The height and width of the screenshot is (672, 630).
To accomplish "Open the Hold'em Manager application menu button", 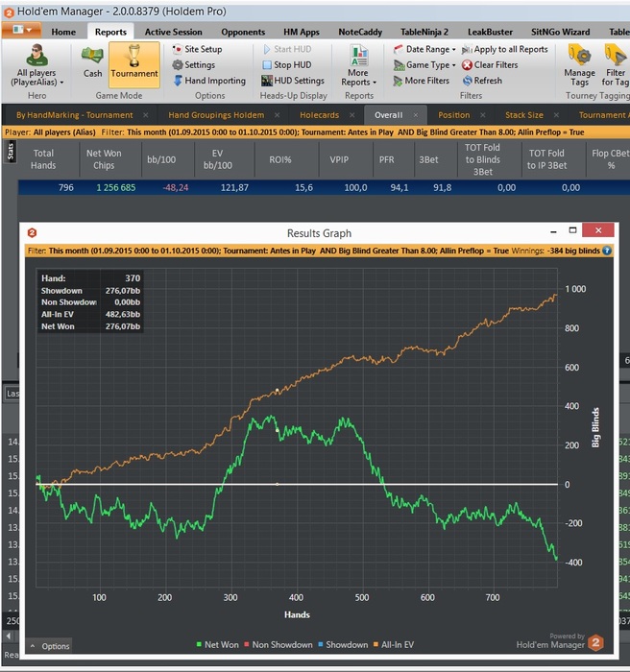I will (x=22, y=30).
